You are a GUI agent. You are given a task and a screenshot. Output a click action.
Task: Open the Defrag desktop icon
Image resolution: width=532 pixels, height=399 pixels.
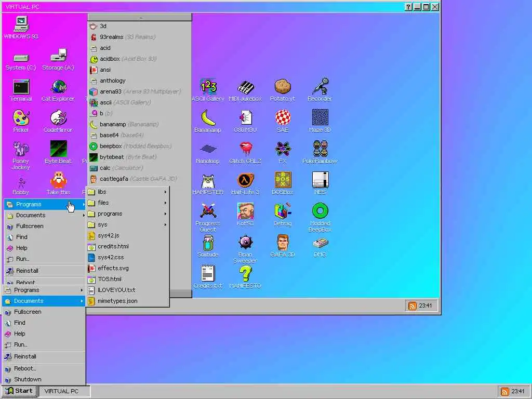(282, 215)
